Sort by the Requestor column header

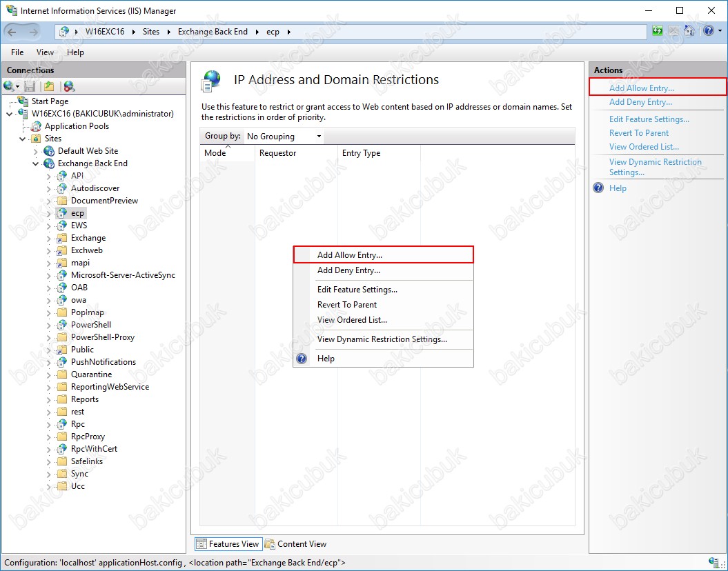click(x=296, y=153)
